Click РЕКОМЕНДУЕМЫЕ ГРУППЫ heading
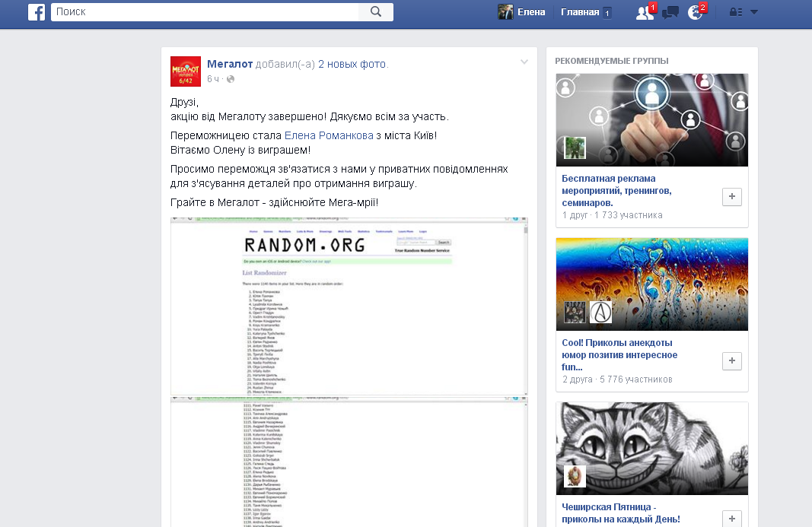 point(612,61)
